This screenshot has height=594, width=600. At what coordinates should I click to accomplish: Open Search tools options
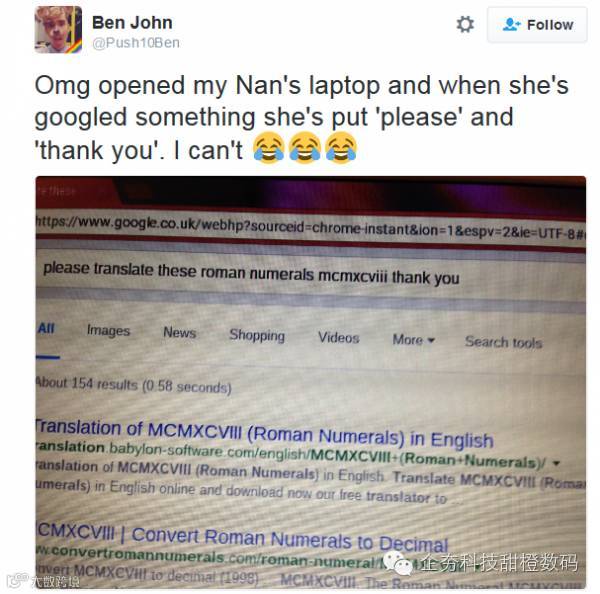[504, 342]
